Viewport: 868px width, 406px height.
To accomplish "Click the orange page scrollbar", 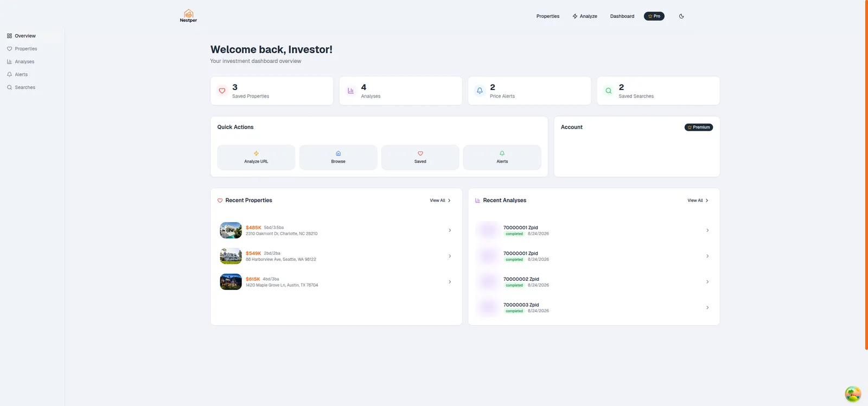I will point(866,175).
